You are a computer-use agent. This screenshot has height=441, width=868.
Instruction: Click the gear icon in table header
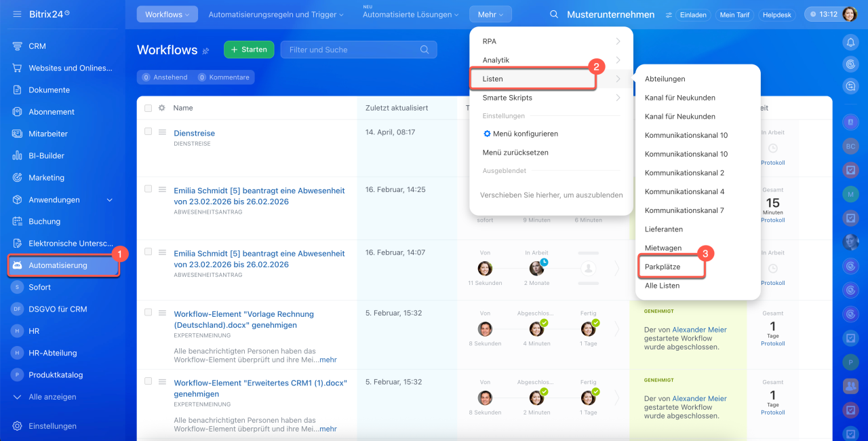161,108
